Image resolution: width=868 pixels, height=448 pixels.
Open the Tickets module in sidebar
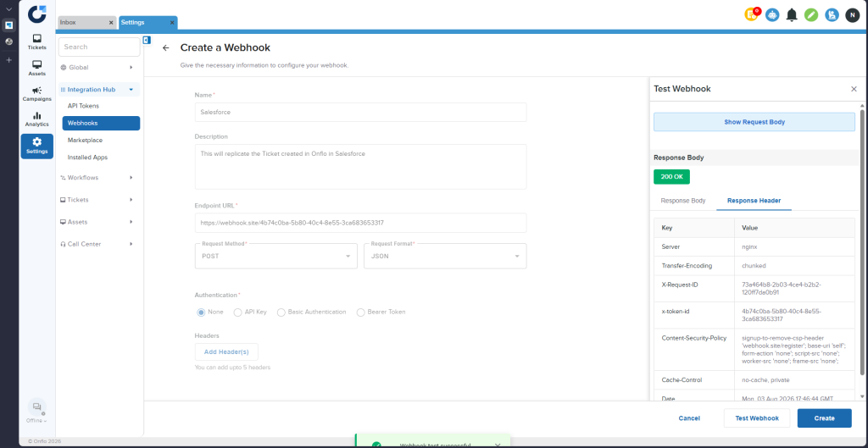[x=37, y=42]
